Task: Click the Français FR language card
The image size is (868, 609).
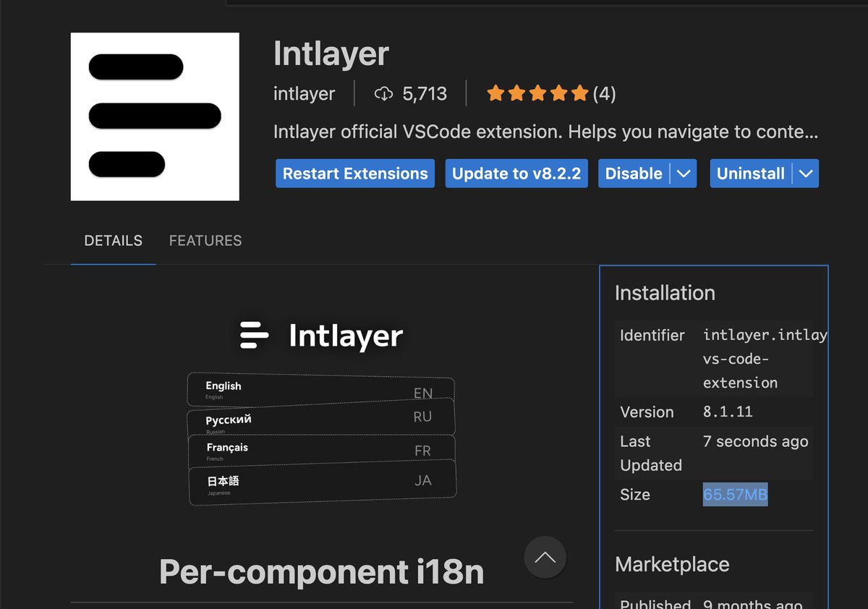Action: 322,450
